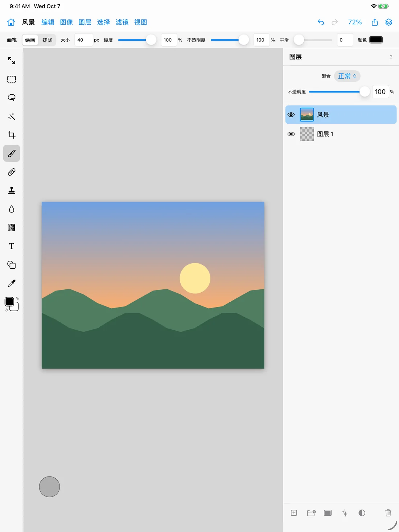Select the Magic Wand tool
The width and height of the screenshot is (399, 532).
tap(12, 116)
